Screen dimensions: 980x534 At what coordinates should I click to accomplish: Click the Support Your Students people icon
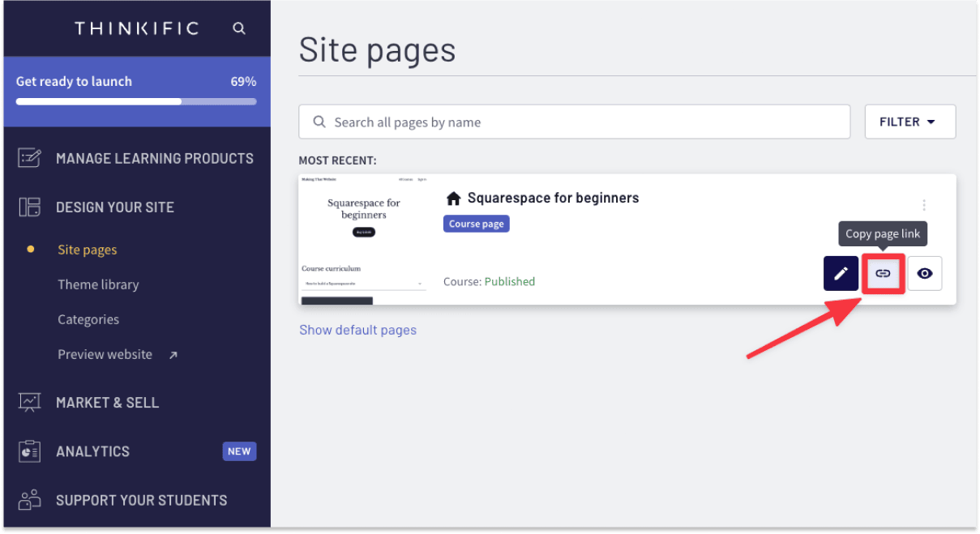tap(29, 500)
